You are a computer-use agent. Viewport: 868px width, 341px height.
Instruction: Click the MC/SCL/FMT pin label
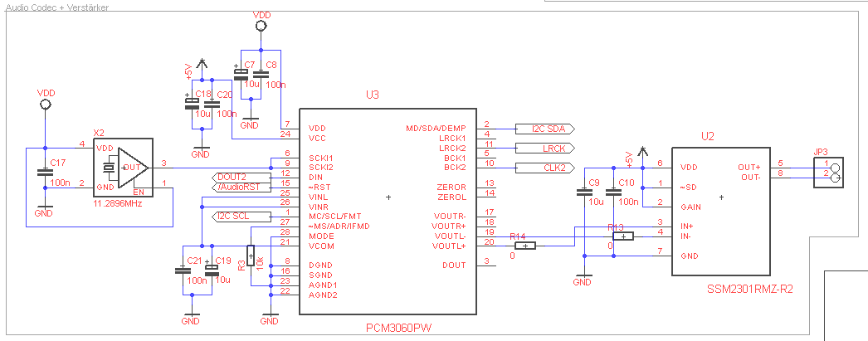coord(336,217)
